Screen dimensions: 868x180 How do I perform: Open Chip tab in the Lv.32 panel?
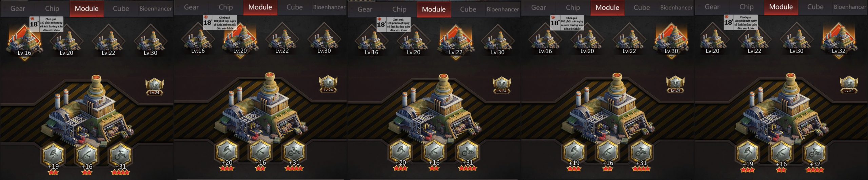click(746, 7)
